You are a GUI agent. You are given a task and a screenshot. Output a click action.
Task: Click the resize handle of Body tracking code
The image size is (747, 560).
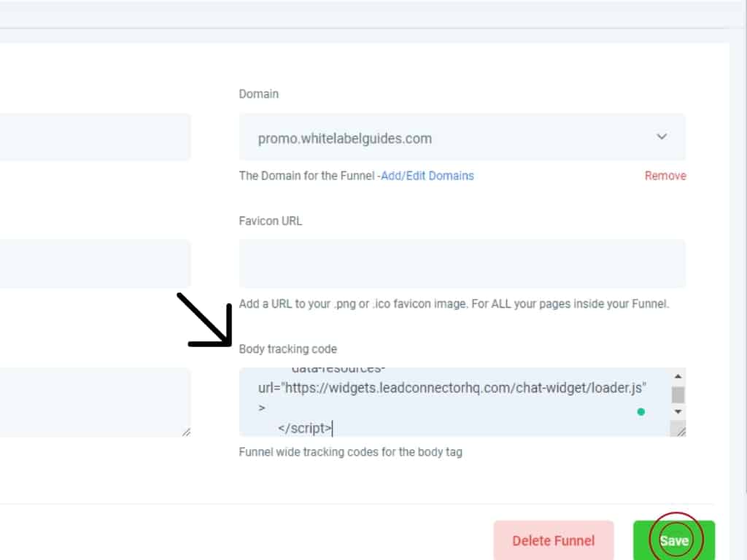(x=680, y=432)
